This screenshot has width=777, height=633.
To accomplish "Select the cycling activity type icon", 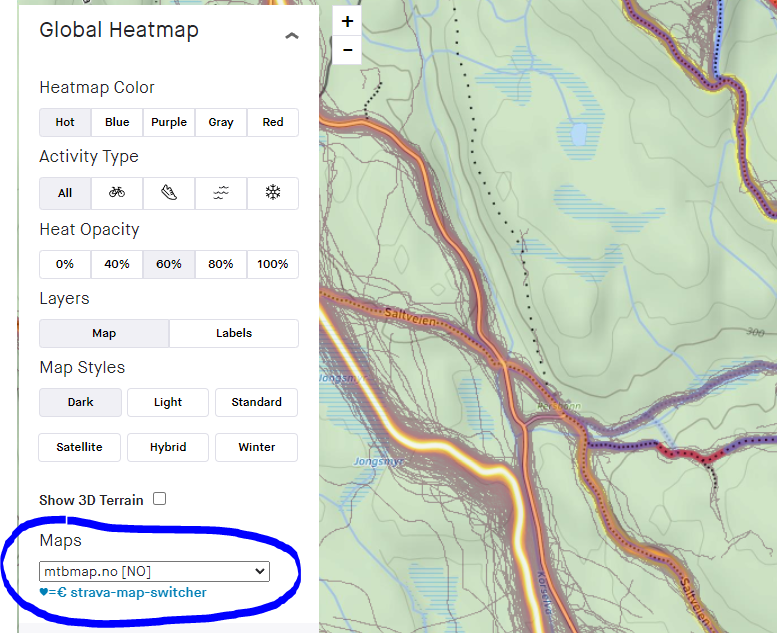I will [117, 193].
